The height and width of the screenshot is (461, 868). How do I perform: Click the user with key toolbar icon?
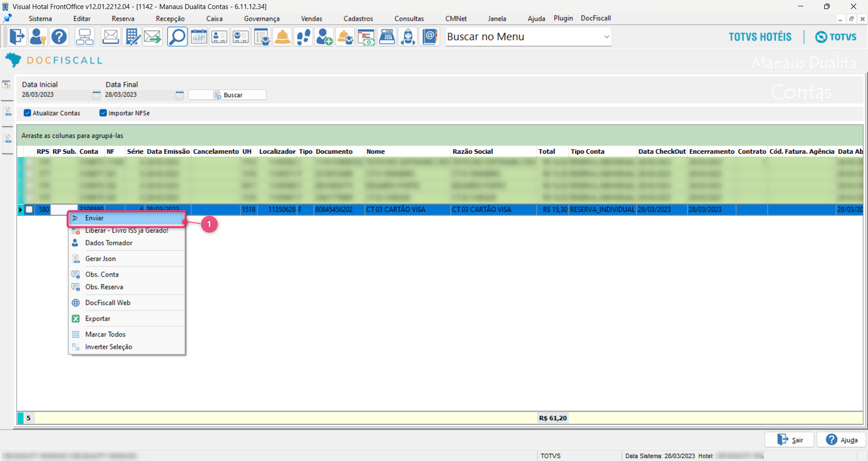coord(38,37)
